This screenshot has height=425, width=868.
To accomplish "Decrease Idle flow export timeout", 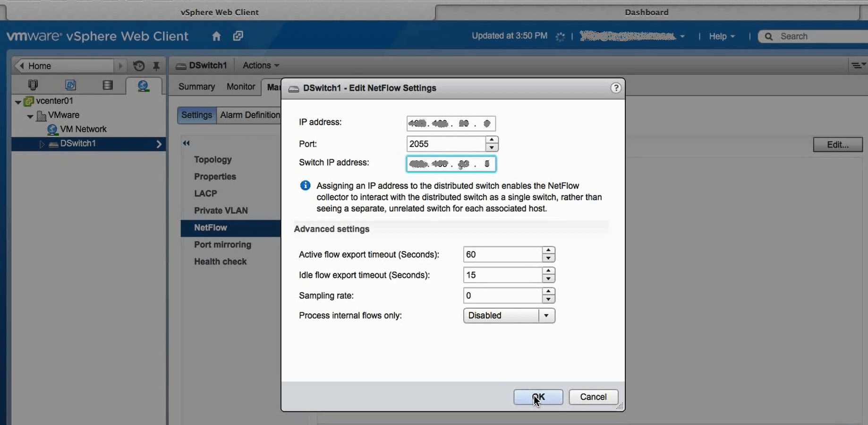I will coord(548,279).
